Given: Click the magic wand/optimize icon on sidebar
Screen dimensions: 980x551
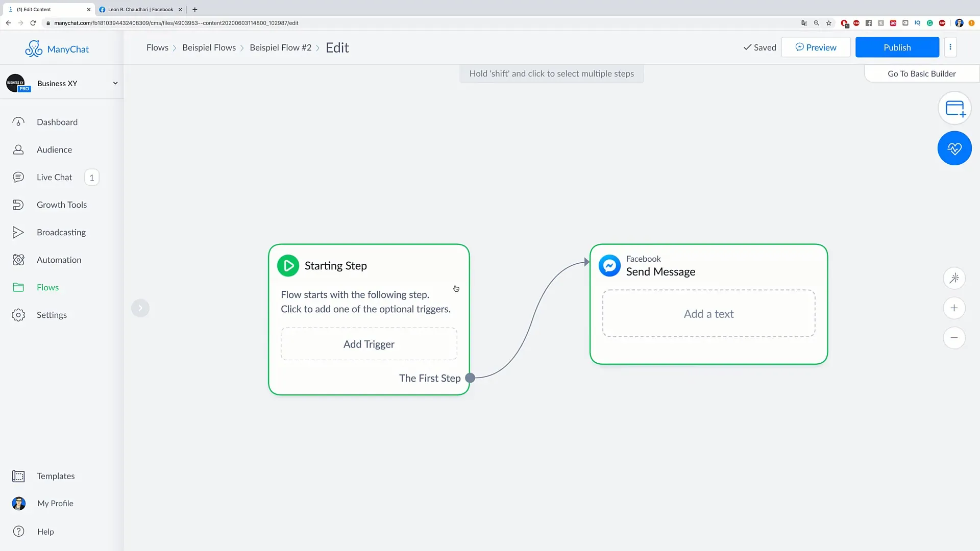Looking at the screenshot, I should point(954,278).
